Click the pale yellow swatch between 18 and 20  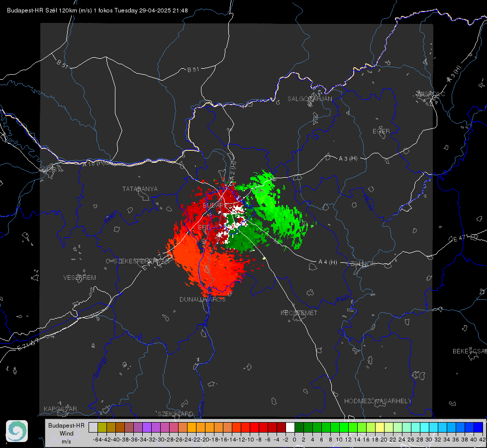click(x=380, y=428)
